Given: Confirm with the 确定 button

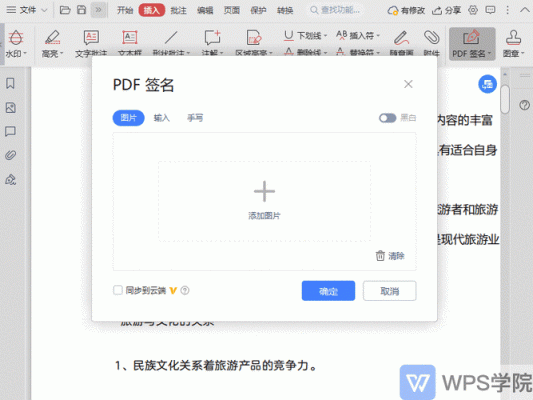Looking at the screenshot, I should tap(328, 291).
